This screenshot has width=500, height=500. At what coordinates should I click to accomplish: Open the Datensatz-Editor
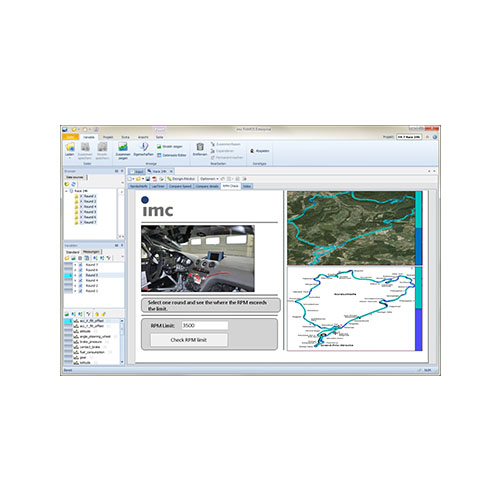[x=172, y=155]
